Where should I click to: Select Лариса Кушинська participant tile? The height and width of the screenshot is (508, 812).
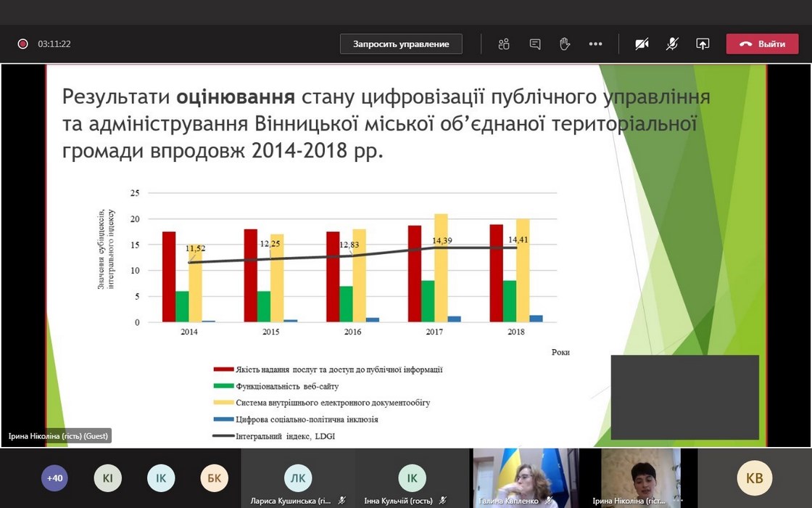(298, 478)
